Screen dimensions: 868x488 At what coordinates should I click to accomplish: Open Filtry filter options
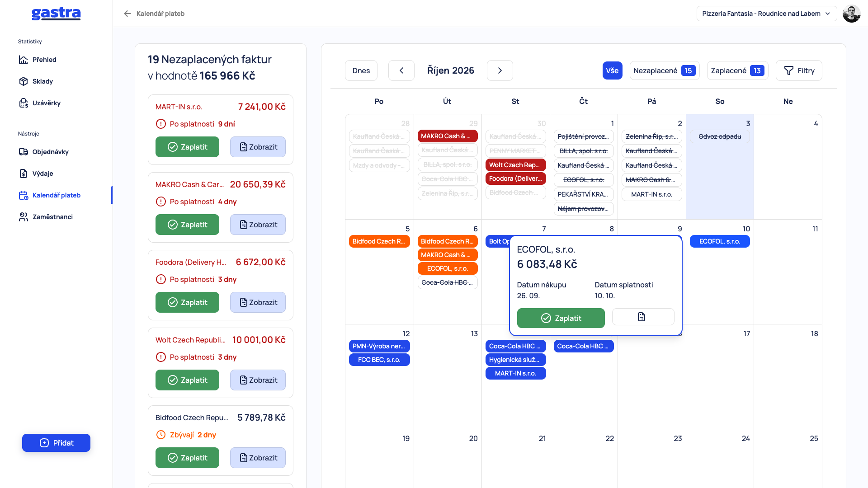coord(798,70)
